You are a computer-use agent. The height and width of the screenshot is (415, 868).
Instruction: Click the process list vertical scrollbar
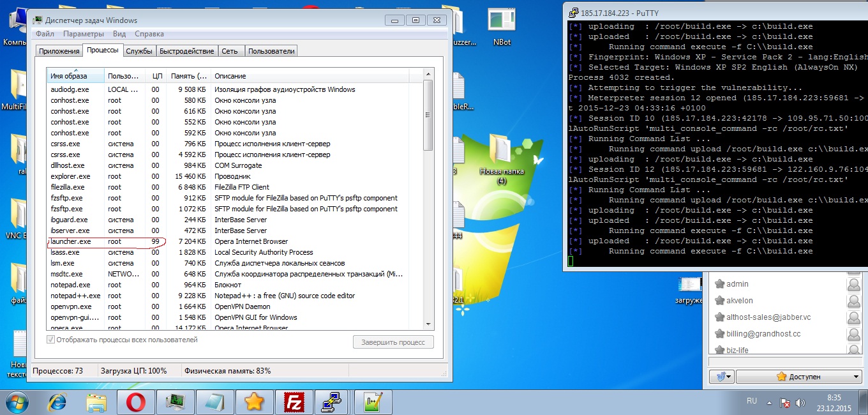click(x=428, y=199)
